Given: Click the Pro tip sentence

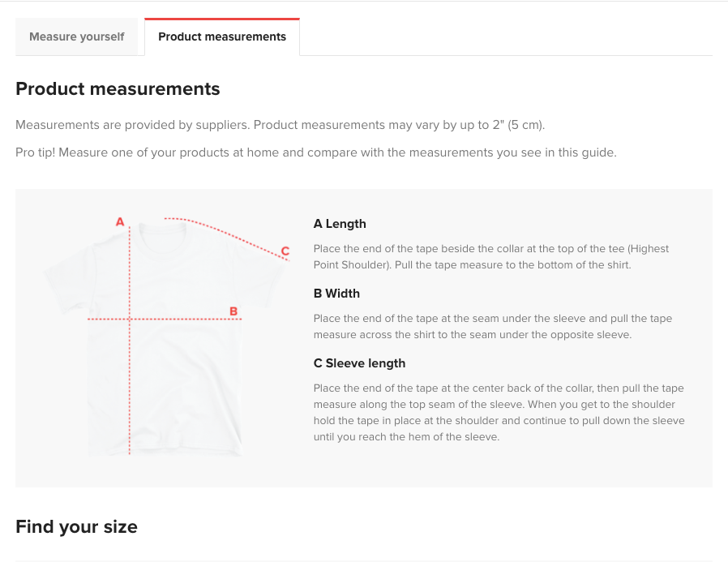Looking at the screenshot, I should coord(315,152).
